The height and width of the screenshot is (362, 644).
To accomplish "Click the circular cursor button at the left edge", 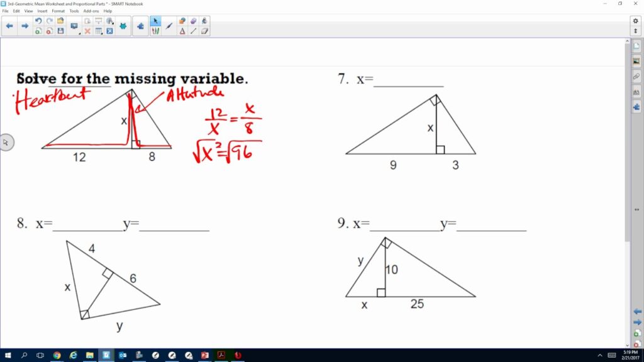I will point(6,143).
